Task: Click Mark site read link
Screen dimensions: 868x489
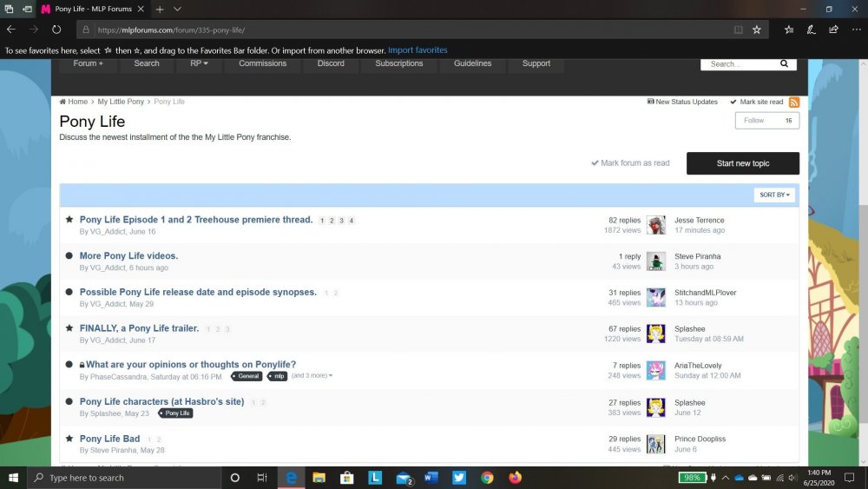Action: (757, 102)
